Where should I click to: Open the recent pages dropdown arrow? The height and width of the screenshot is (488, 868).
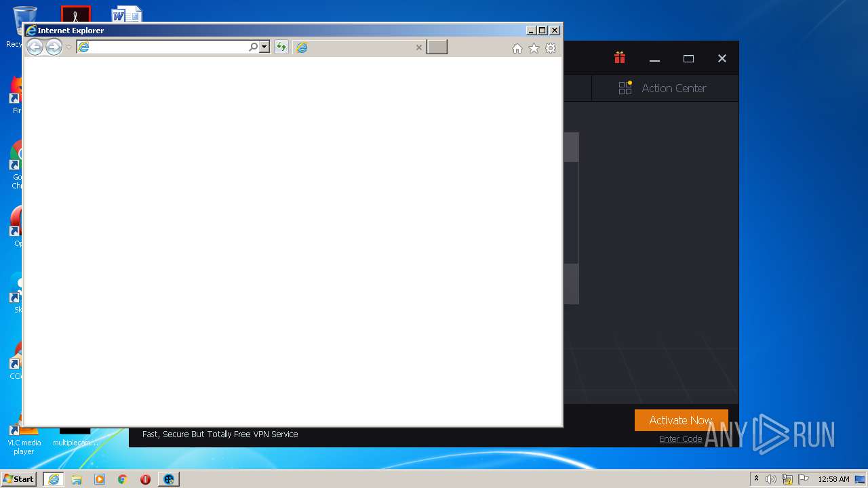coord(68,47)
